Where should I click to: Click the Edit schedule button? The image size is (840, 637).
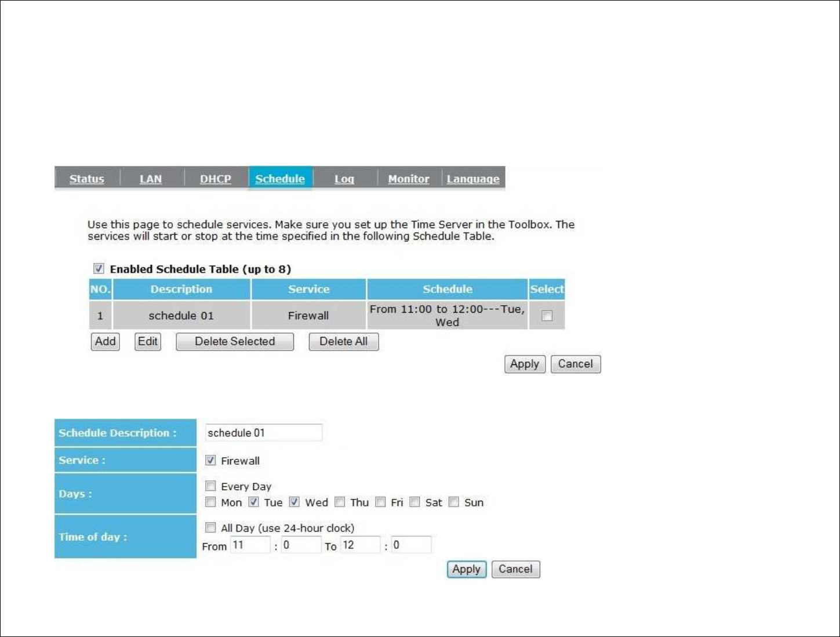click(x=148, y=342)
